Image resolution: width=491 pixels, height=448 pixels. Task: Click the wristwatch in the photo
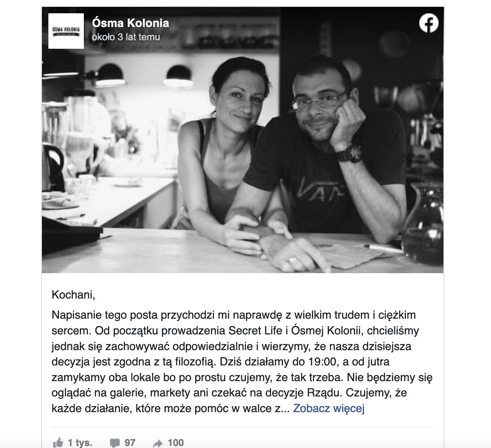click(x=350, y=153)
